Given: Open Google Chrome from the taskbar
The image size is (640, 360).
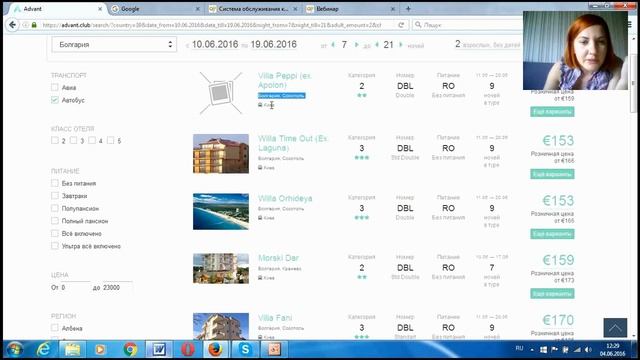Looking at the screenshot, I should [x=130, y=349].
